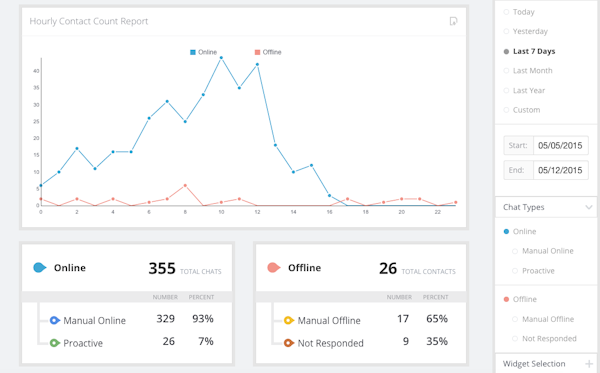The image size is (600, 373).
Task: Select the Last Year range
Action: (x=506, y=91)
